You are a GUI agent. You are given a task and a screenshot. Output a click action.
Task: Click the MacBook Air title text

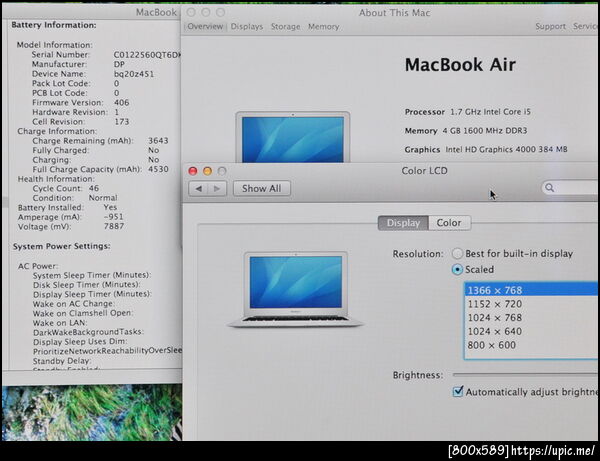pos(460,65)
